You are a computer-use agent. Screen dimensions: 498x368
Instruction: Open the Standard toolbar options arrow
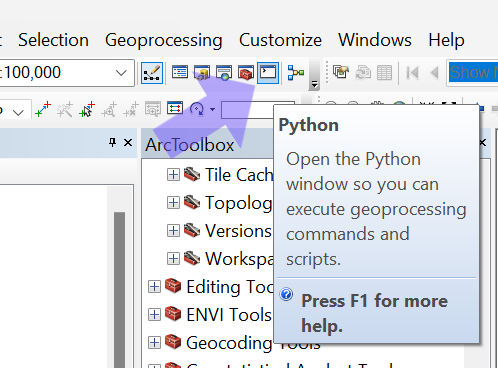[x=314, y=84]
